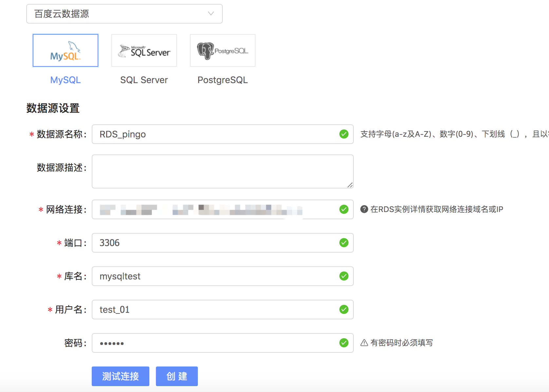Choose the PostgreSQL elephant logo tile
549x392 pixels.
[223, 50]
